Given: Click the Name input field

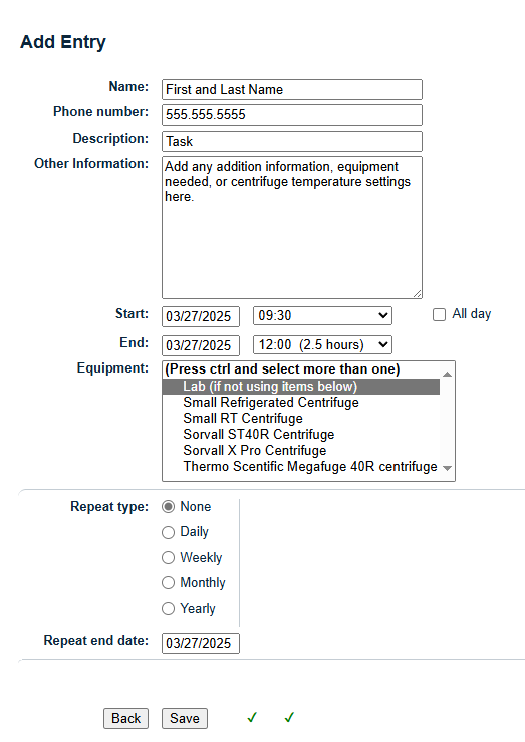Looking at the screenshot, I should (x=292, y=89).
